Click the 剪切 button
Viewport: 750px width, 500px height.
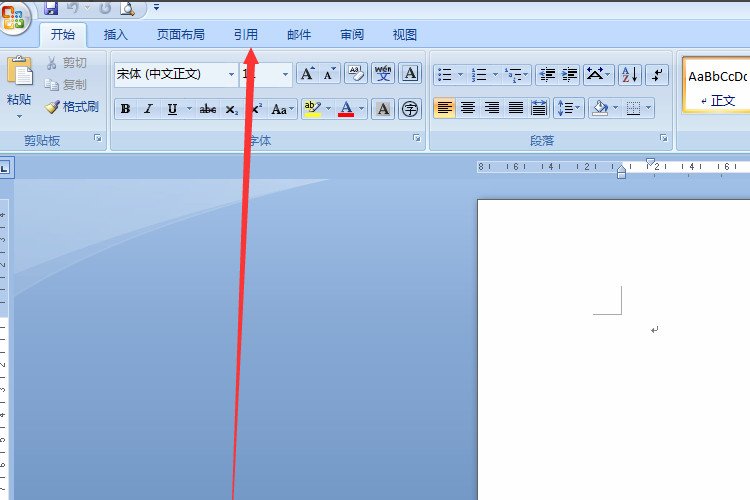pyautogui.click(x=67, y=63)
